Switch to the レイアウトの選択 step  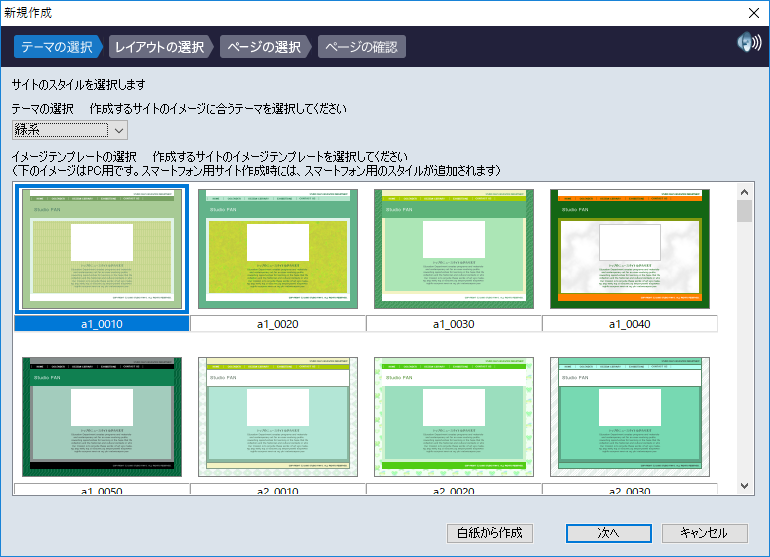160,47
